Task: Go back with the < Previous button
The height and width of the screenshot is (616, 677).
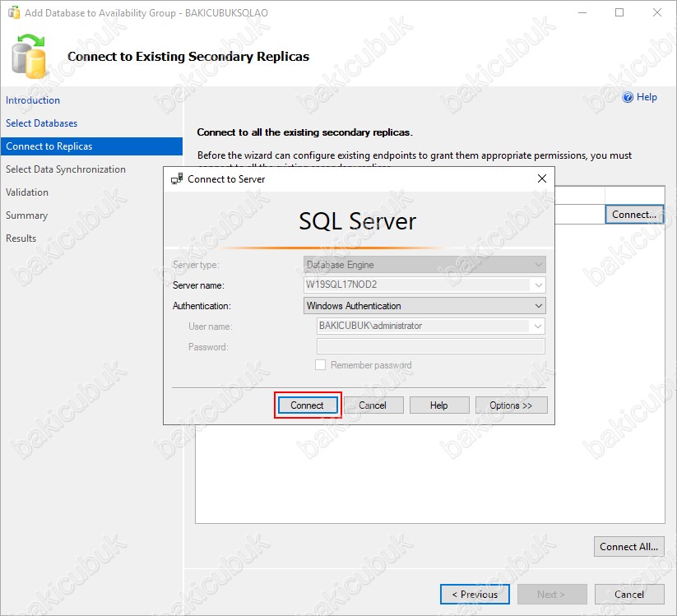Action: (475, 595)
